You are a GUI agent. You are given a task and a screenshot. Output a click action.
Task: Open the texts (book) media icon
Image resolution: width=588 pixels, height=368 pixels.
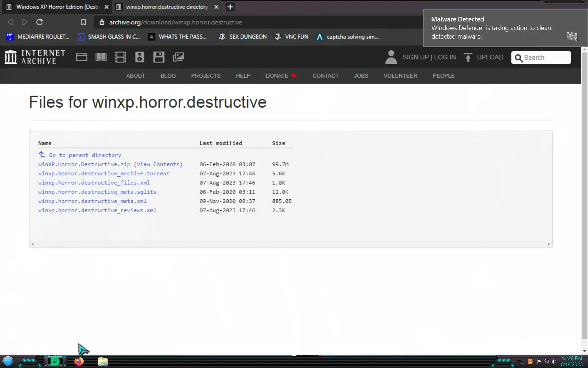[101, 57]
